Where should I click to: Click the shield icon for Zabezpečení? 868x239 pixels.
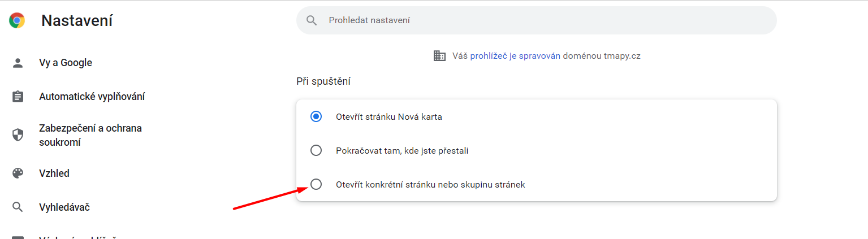point(18,135)
